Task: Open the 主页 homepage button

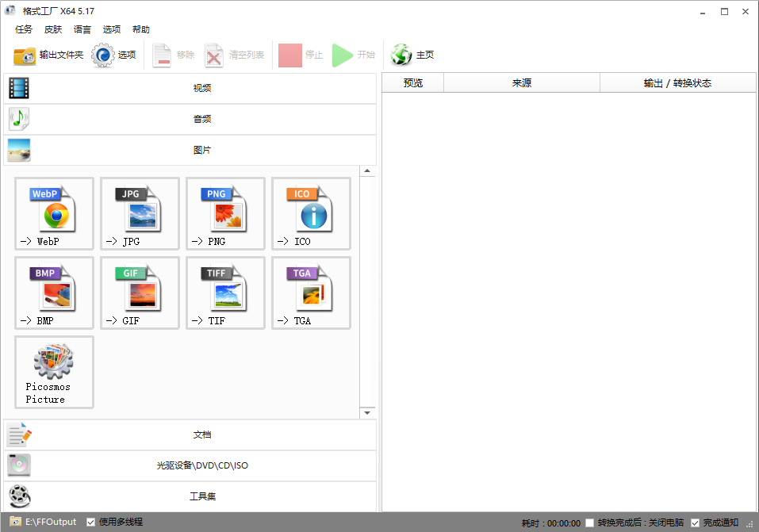Action: [413, 55]
